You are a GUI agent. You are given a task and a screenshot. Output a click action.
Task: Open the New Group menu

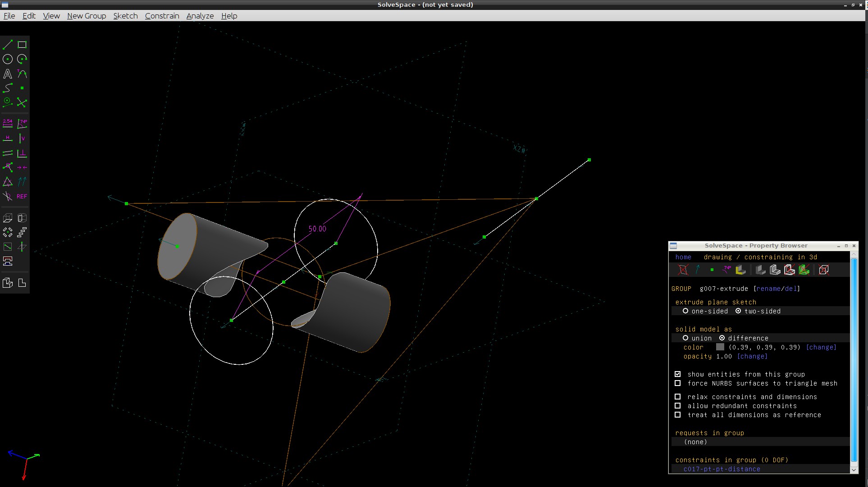tap(87, 16)
